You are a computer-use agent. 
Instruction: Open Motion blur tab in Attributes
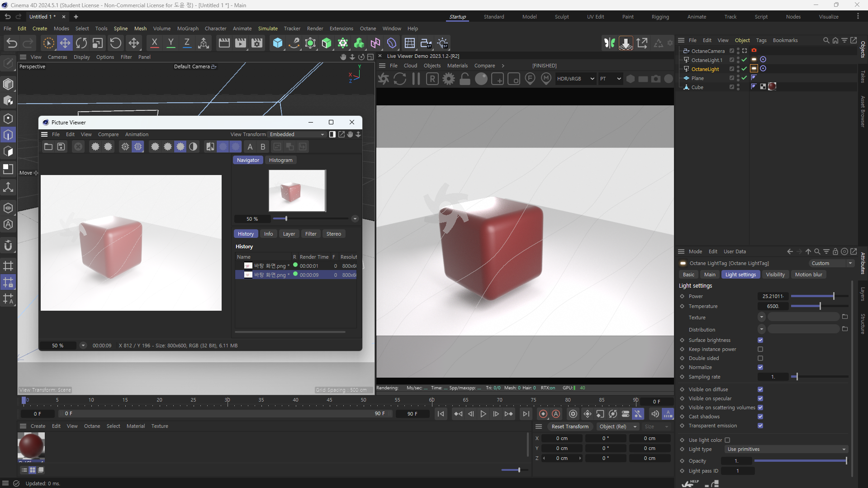coord(808,275)
